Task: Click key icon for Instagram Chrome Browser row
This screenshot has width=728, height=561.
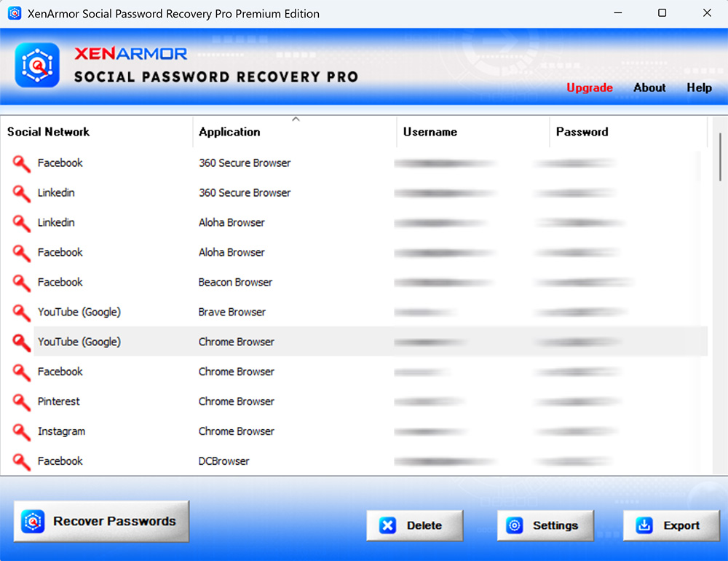Action: pyautogui.click(x=21, y=431)
